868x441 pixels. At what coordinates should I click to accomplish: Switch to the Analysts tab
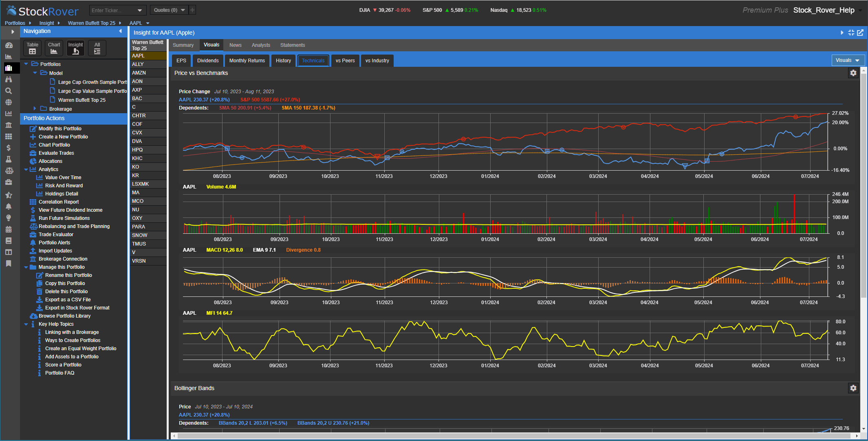coord(261,45)
